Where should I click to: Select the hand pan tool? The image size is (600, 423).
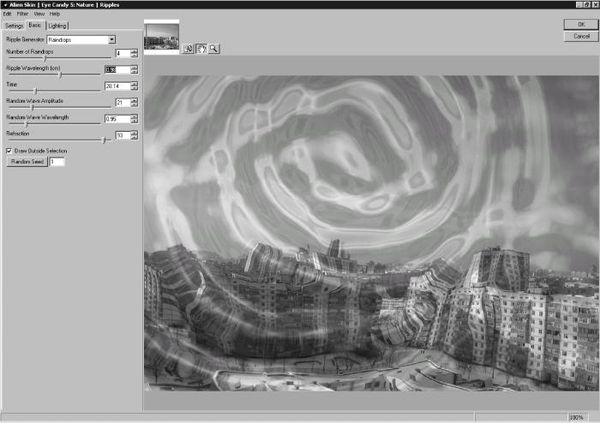[201, 47]
